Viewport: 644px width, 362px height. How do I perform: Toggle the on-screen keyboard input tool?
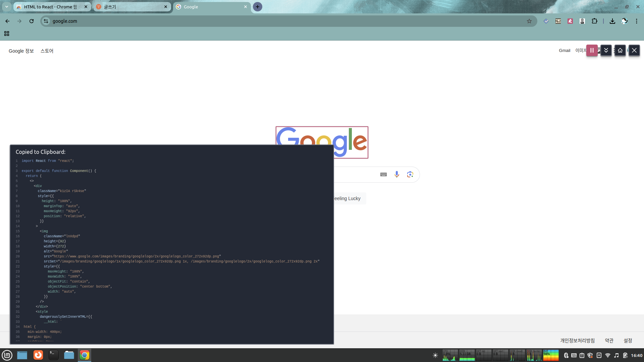tap(383, 174)
